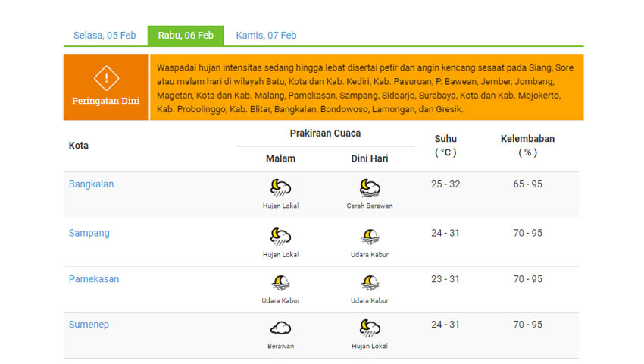Screen dimensions: 644x364
Task: Click Sumenep's Dini Hari Hujan Lokal icon
Action: pos(370,328)
